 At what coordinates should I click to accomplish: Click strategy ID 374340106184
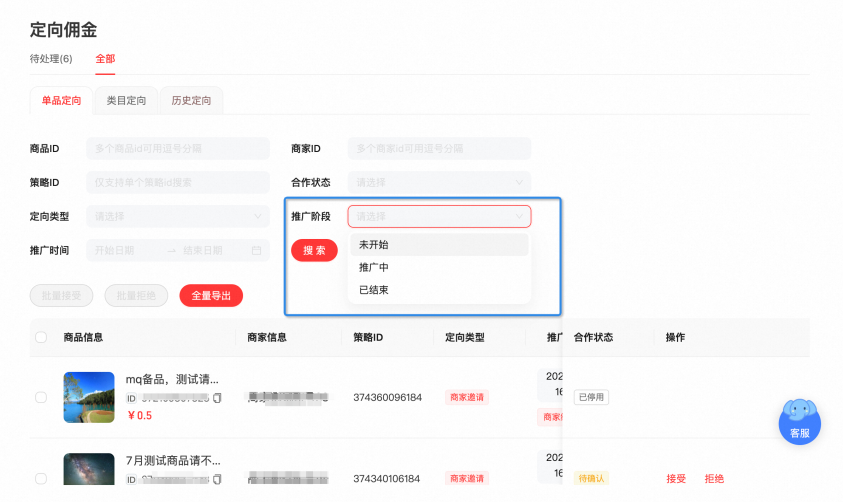tap(387, 478)
